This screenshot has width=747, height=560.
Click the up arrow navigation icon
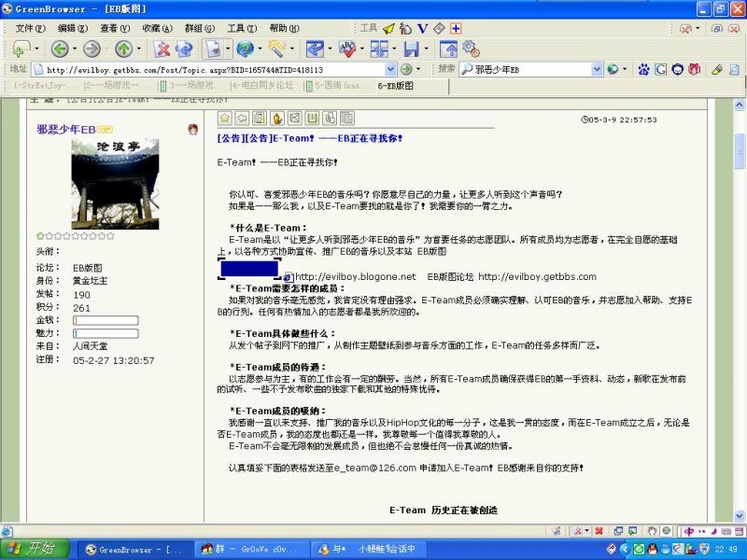tap(122, 49)
